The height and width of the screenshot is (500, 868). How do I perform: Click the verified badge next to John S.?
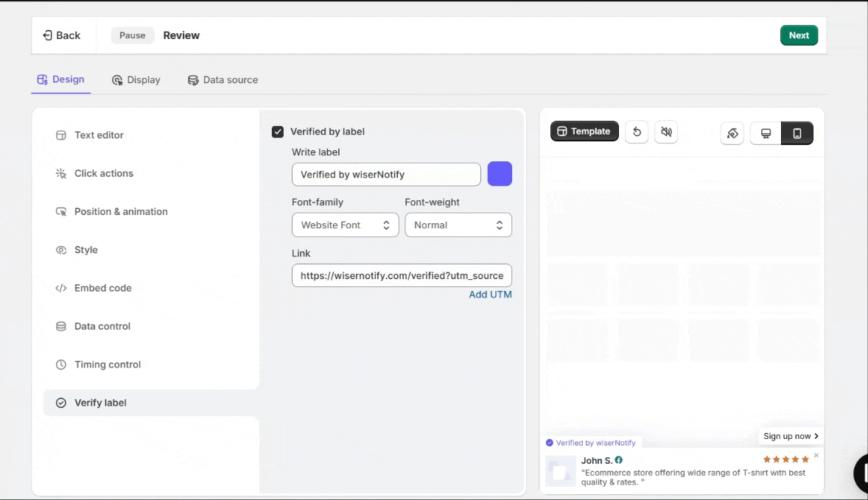coord(619,460)
